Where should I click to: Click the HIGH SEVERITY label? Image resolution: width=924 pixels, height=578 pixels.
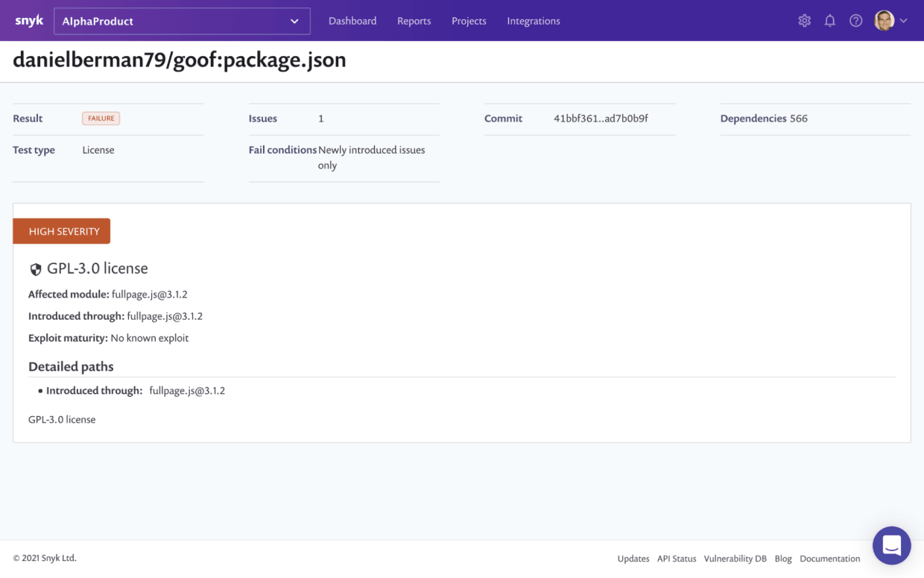(62, 231)
